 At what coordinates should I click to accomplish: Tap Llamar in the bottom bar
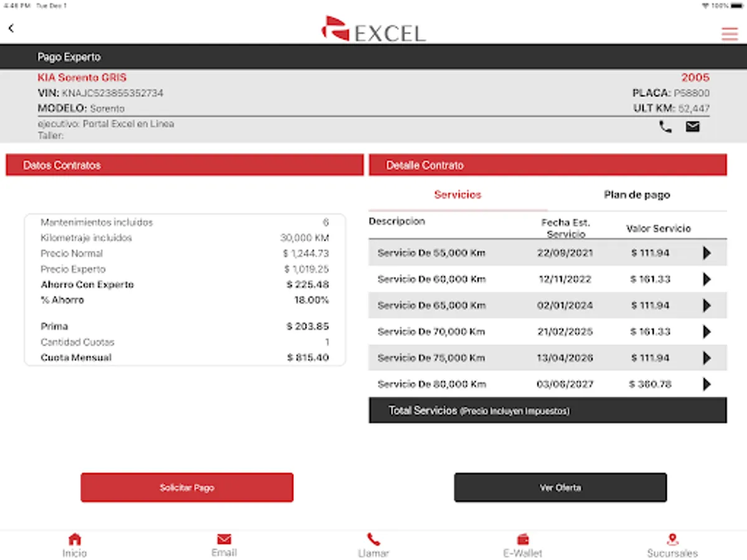(374, 546)
